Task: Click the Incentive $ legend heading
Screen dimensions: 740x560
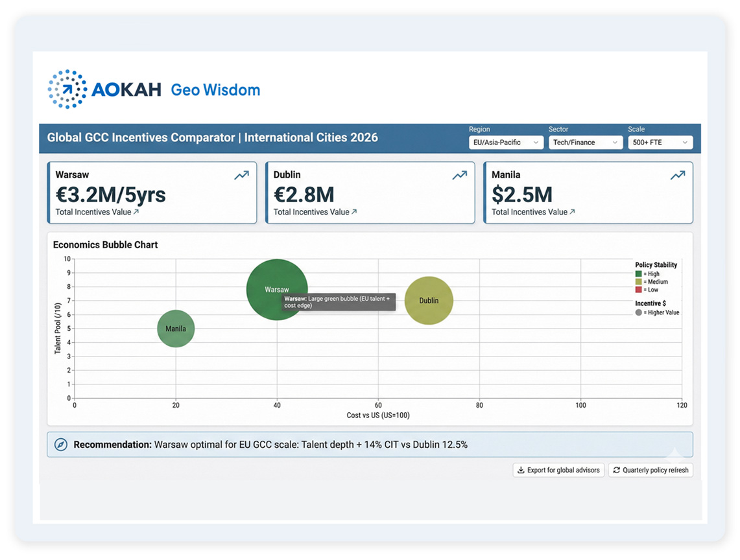Action: [x=650, y=303]
